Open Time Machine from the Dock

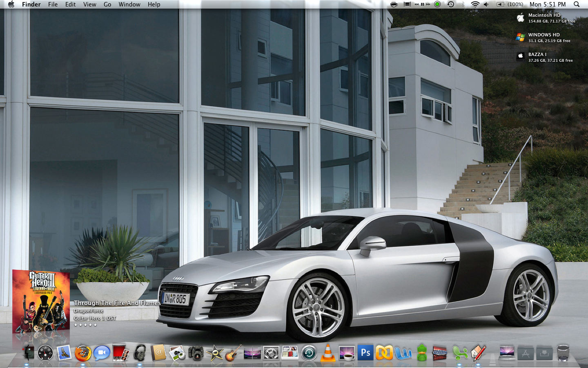click(x=309, y=353)
